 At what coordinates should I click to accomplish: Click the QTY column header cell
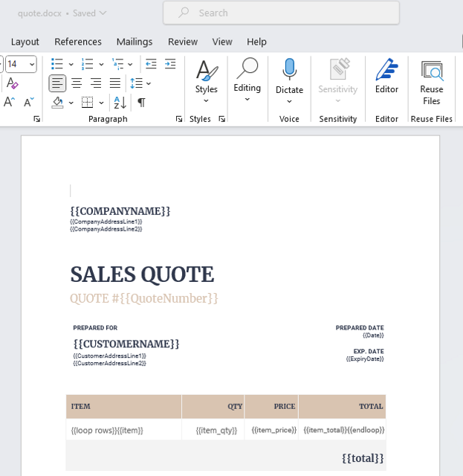click(x=213, y=407)
